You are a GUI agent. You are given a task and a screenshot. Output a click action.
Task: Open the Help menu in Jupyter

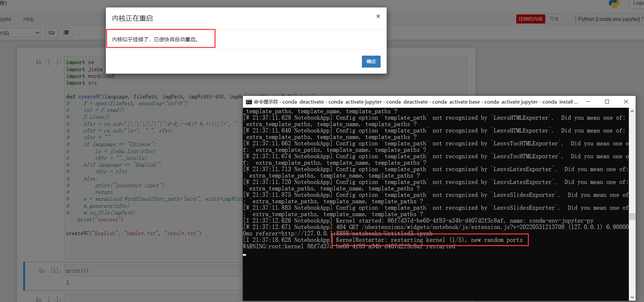tap(29, 19)
